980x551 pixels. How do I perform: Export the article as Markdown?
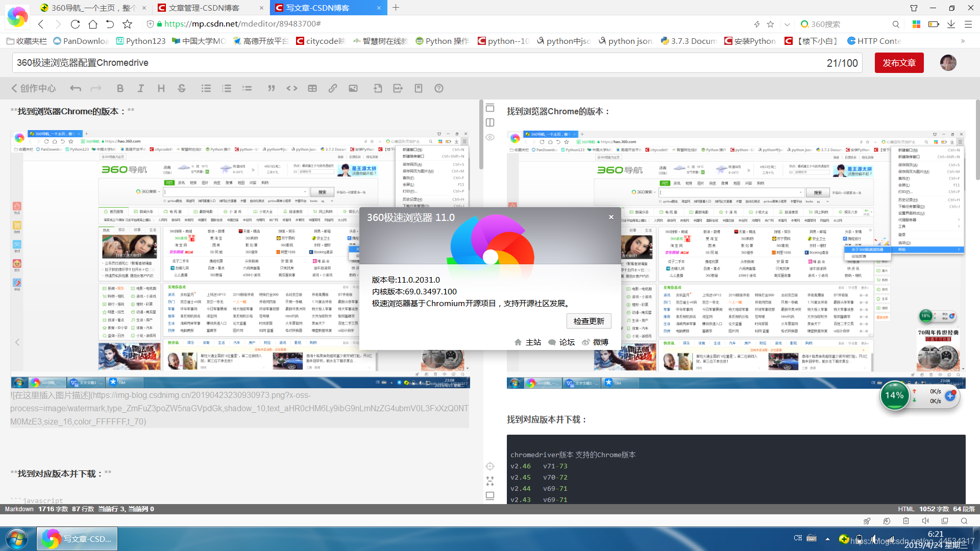click(398, 88)
